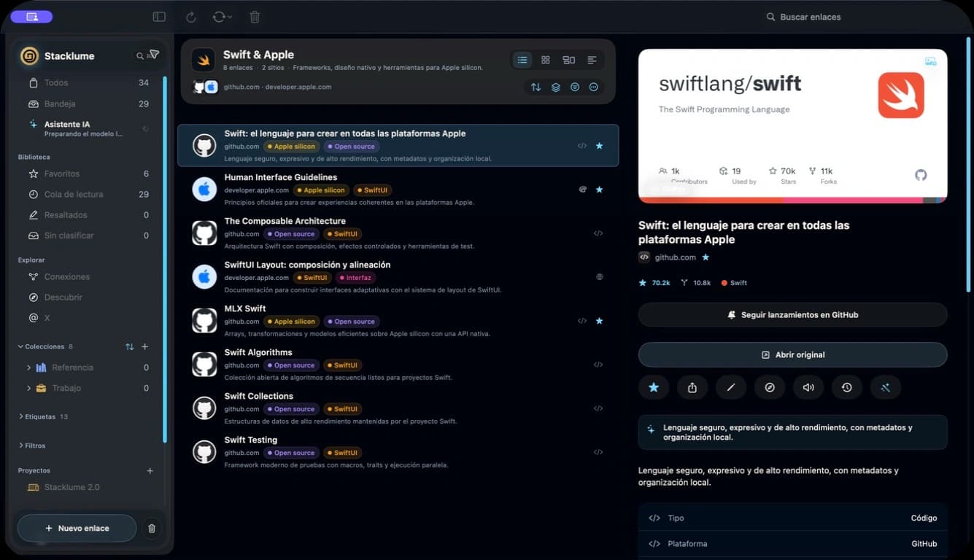The width and height of the screenshot is (974, 560).
Task: Click code type icon on Swift Testing row
Action: [x=598, y=452]
